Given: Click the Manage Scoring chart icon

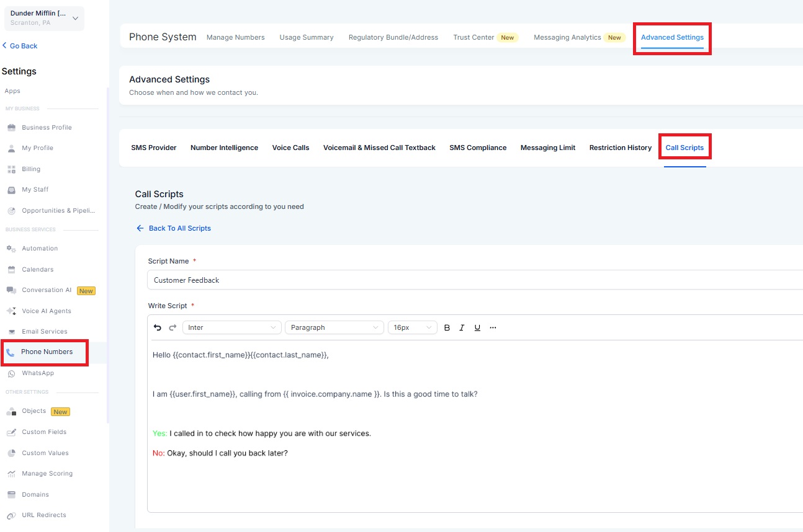Looking at the screenshot, I should [11, 474].
